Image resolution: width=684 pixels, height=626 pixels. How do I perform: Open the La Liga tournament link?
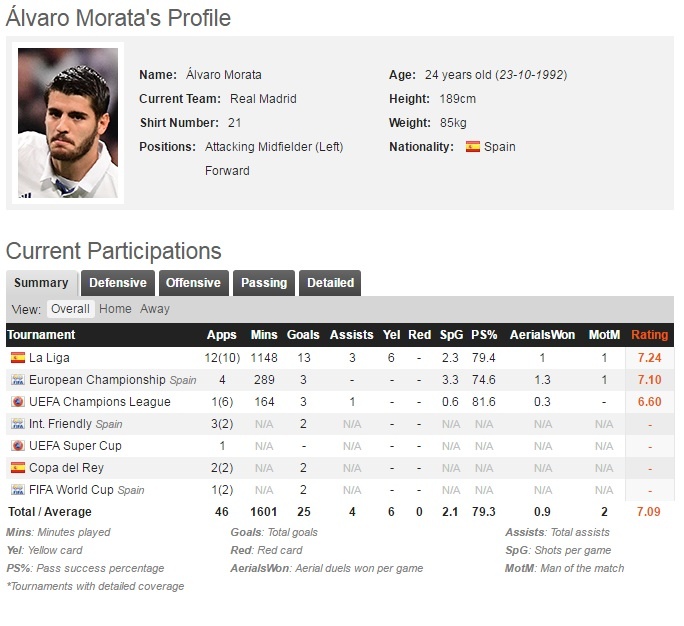(49, 358)
